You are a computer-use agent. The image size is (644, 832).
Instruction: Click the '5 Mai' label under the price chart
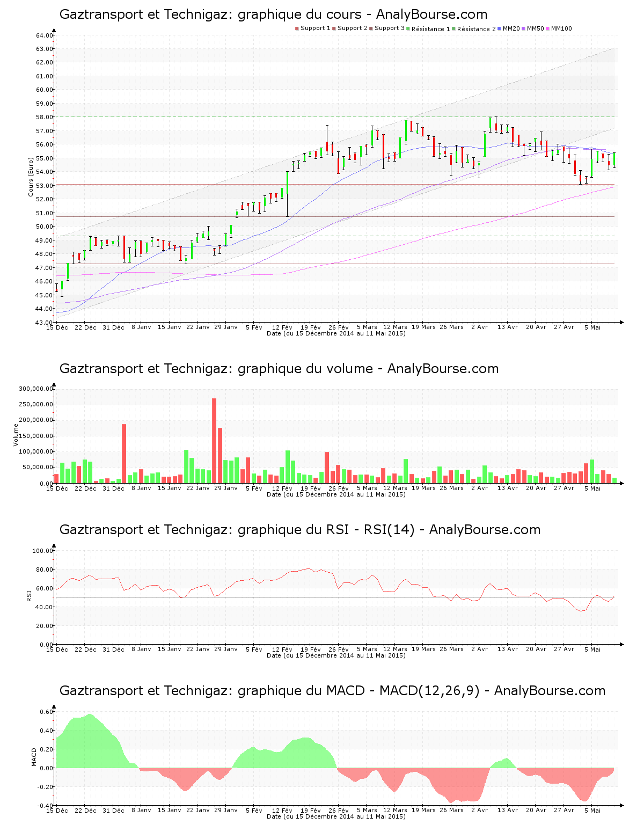coord(592,327)
